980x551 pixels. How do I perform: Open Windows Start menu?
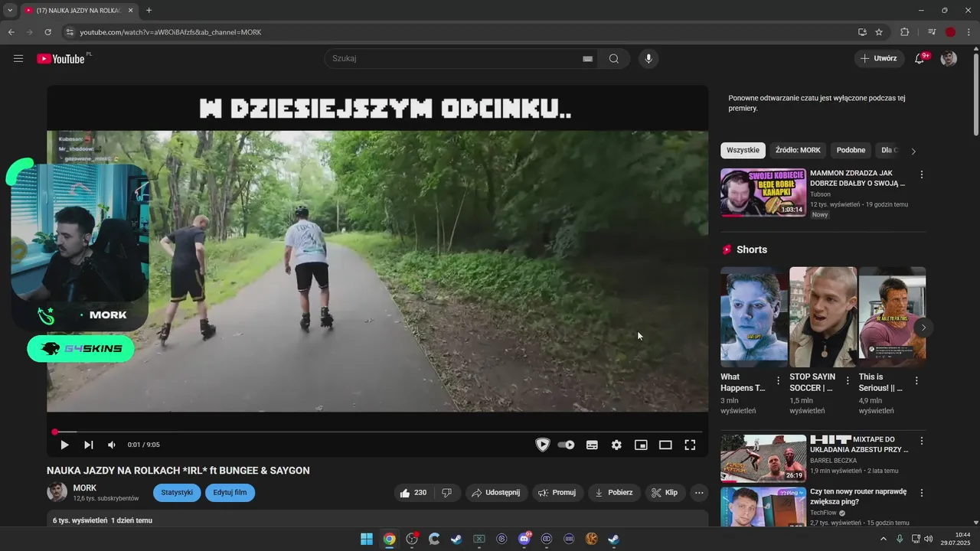(367, 539)
